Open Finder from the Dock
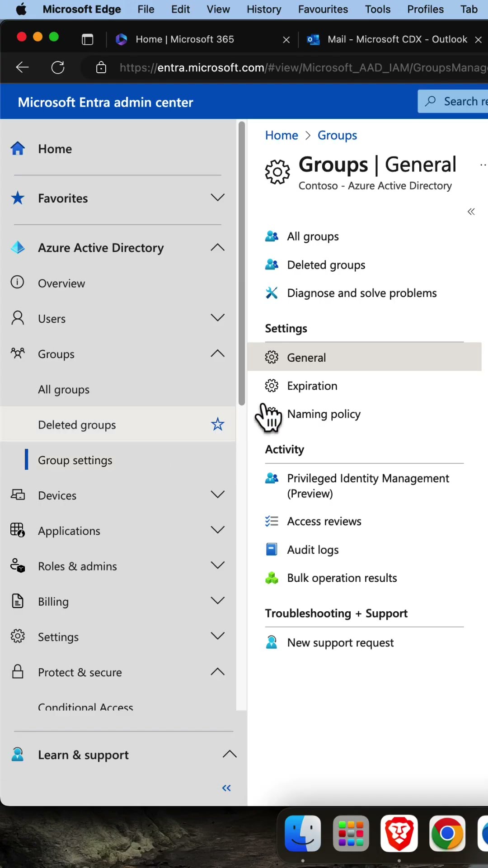488x868 pixels. (x=303, y=833)
